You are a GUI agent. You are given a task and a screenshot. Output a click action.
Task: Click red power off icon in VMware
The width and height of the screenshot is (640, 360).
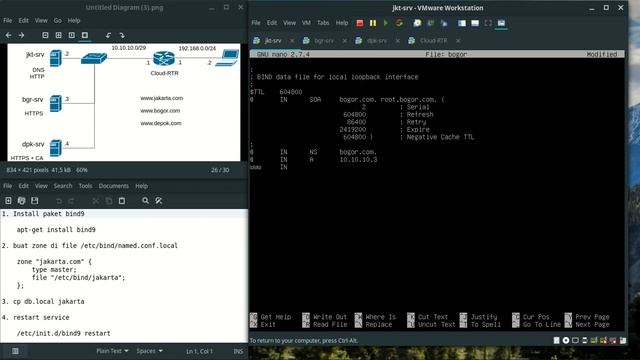click(x=360, y=23)
